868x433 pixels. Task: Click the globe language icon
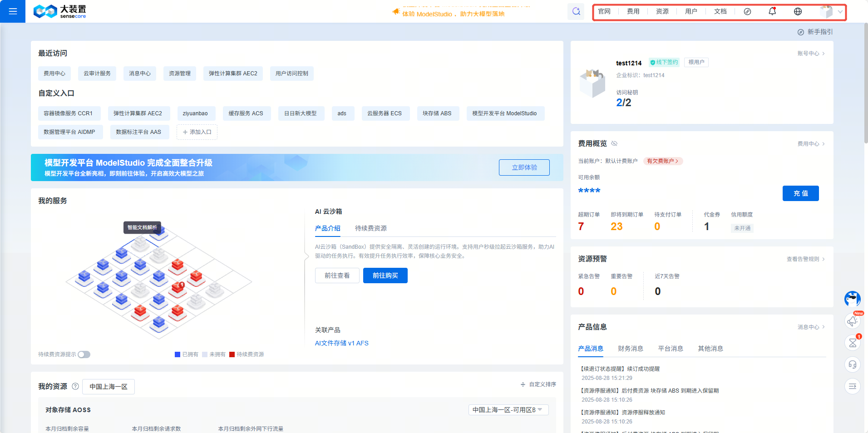798,11
